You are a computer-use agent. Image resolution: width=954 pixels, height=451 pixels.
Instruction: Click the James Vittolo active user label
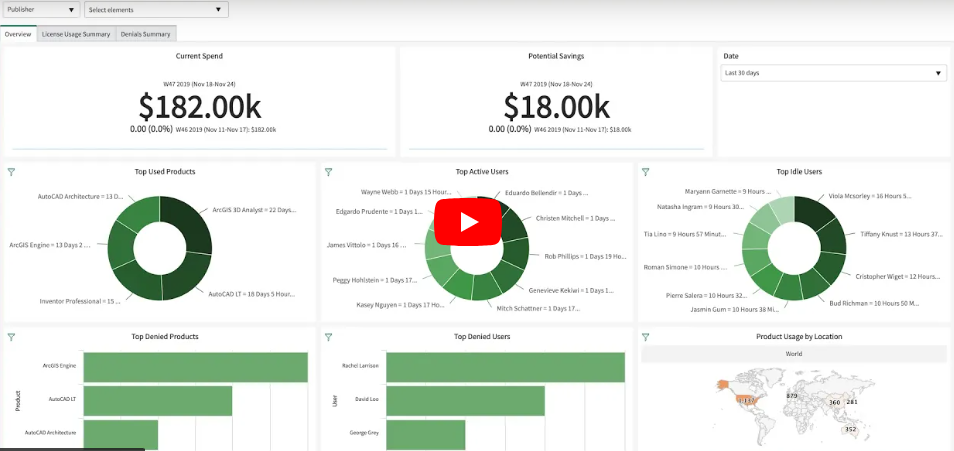[366, 245]
